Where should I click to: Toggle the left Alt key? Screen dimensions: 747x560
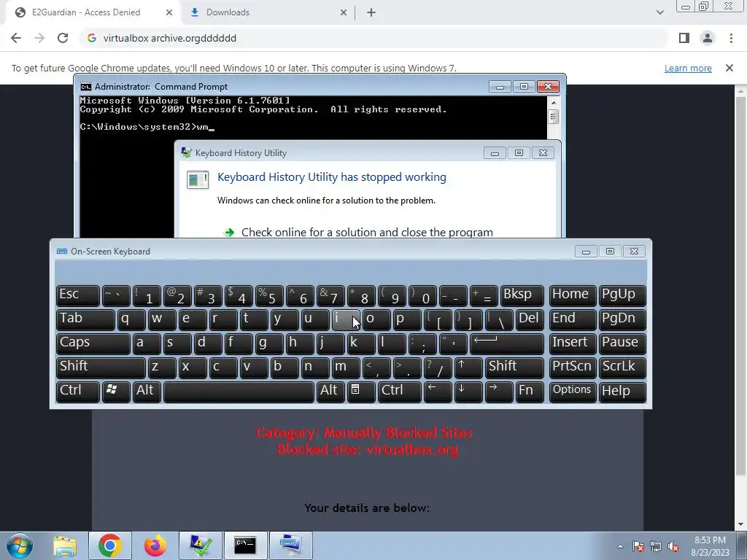[x=146, y=392]
